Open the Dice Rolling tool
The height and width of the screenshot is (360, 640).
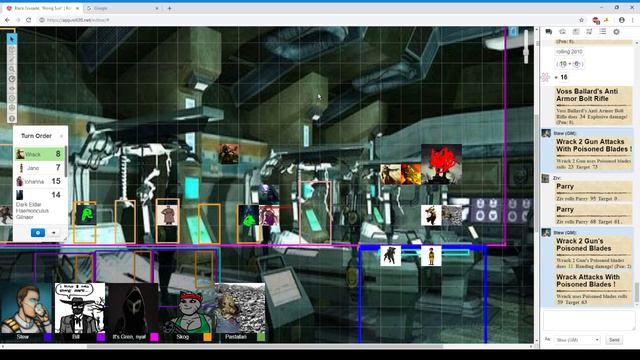[12, 108]
